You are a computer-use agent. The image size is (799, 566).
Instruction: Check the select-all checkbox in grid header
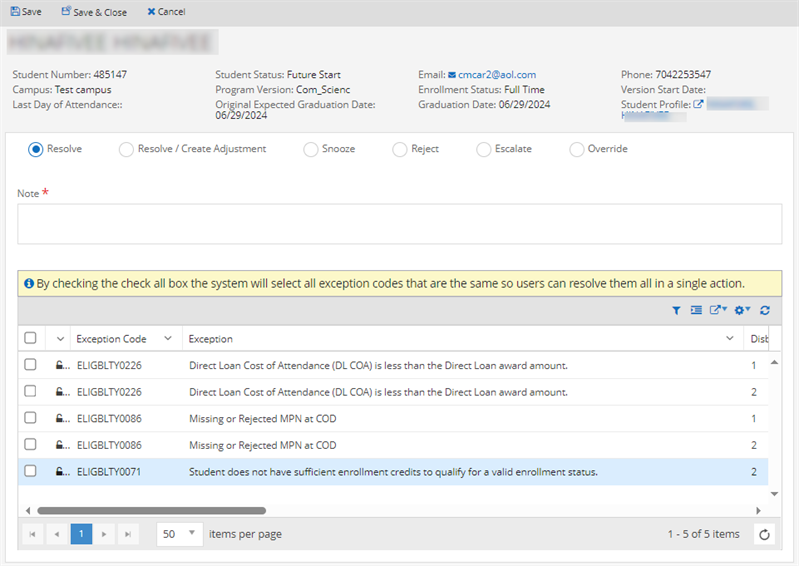pos(31,339)
